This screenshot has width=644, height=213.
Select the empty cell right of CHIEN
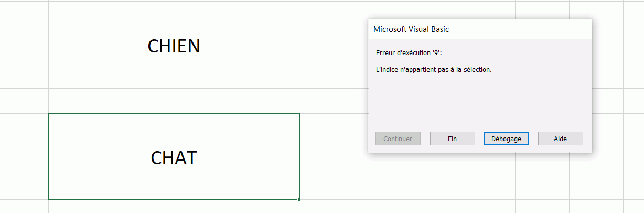pos(326,46)
